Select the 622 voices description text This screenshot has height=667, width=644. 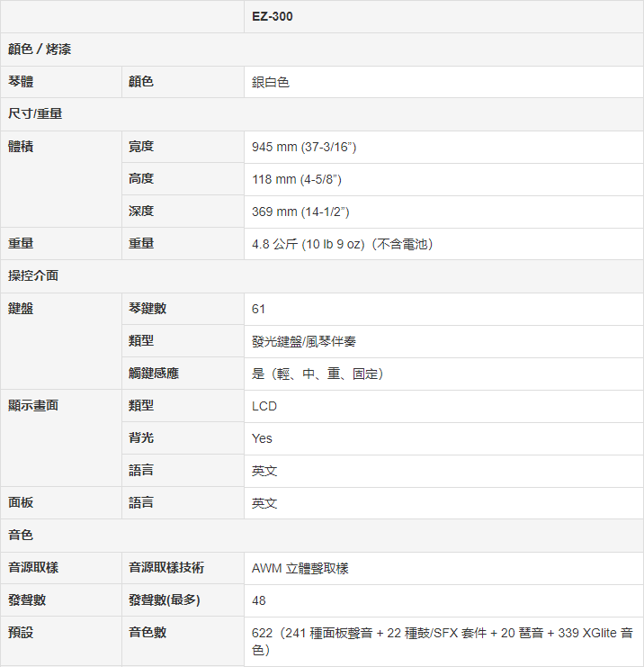click(x=443, y=642)
